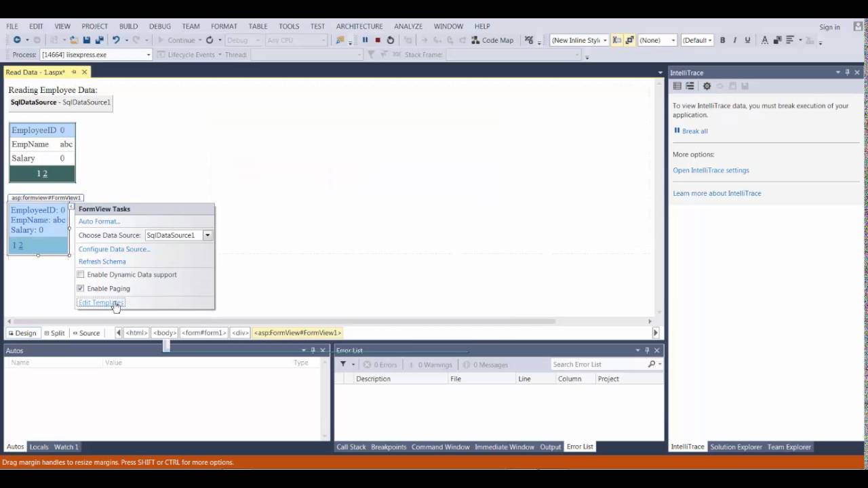Image resolution: width=868 pixels, height=488 pixels.
Task: Toggle Italic formatting icon
Action: (x=734, y=40)
